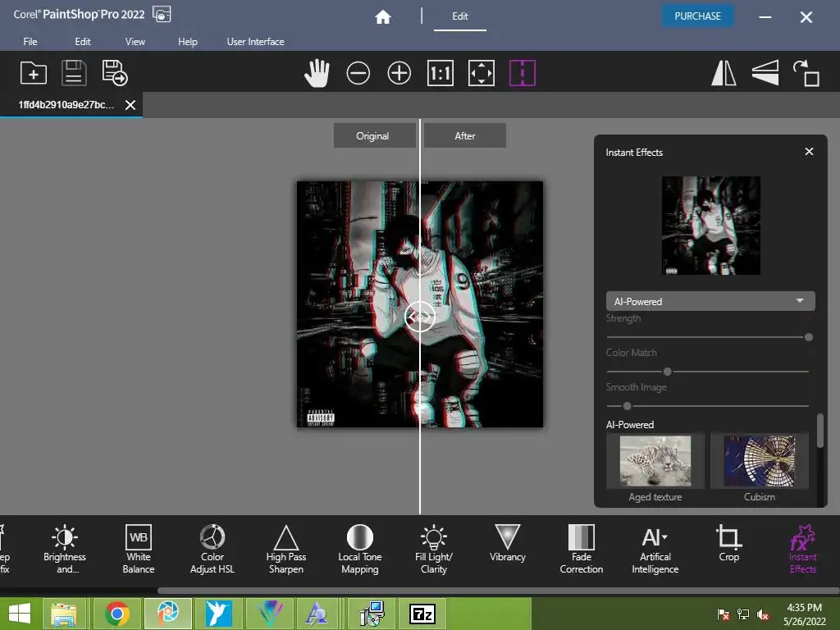Close the 1ffd4b2910a9e27bc document tab
The width and height of the screenshot is (840, 630).
point(130,105)
